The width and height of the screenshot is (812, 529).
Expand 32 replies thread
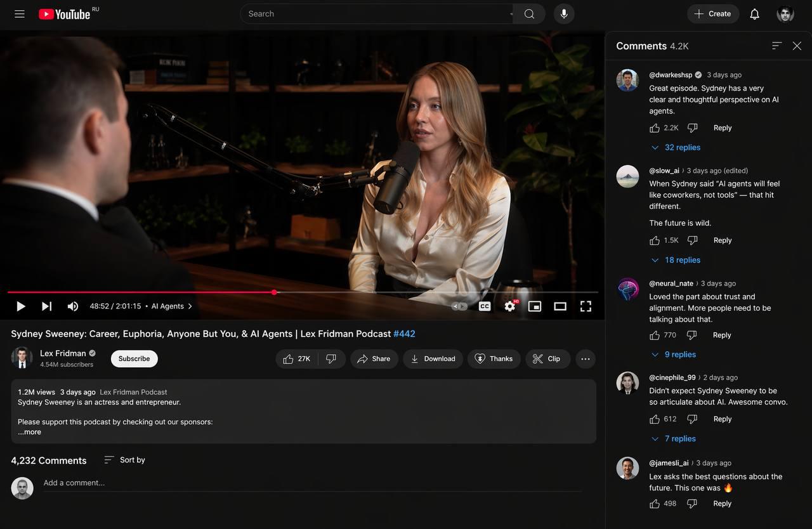coord(676,148)
